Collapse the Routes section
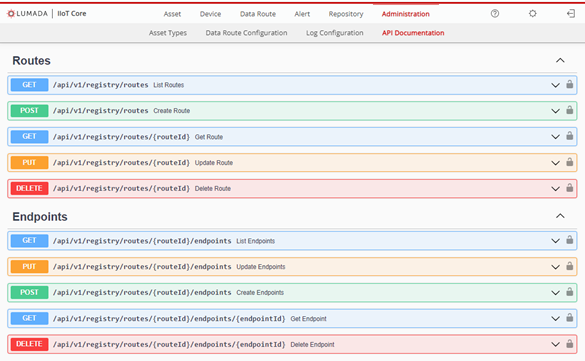The image size is (585, 361). [560, 60]
